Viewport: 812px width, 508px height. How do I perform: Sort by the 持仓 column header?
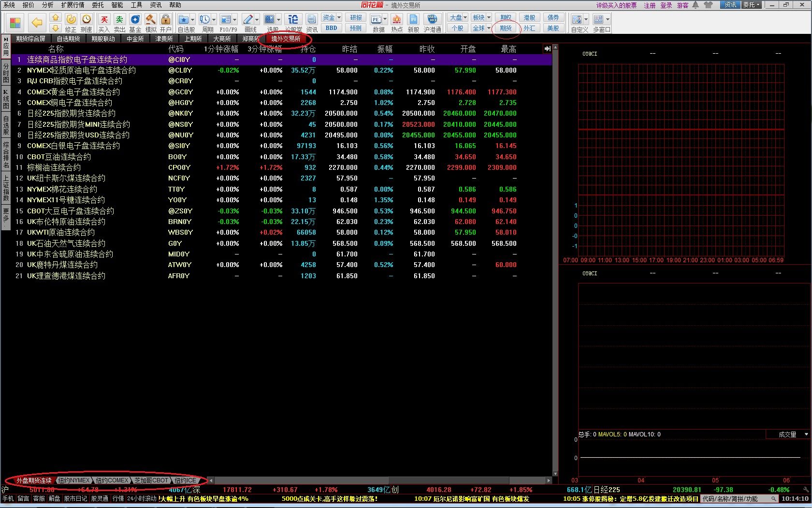(x=308, y=49)
